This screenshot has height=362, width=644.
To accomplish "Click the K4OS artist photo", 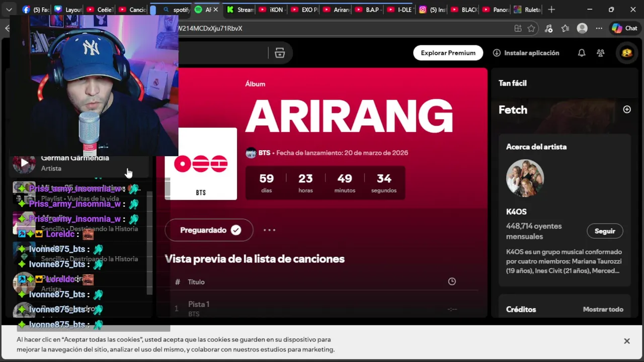I will click(525, 178).
